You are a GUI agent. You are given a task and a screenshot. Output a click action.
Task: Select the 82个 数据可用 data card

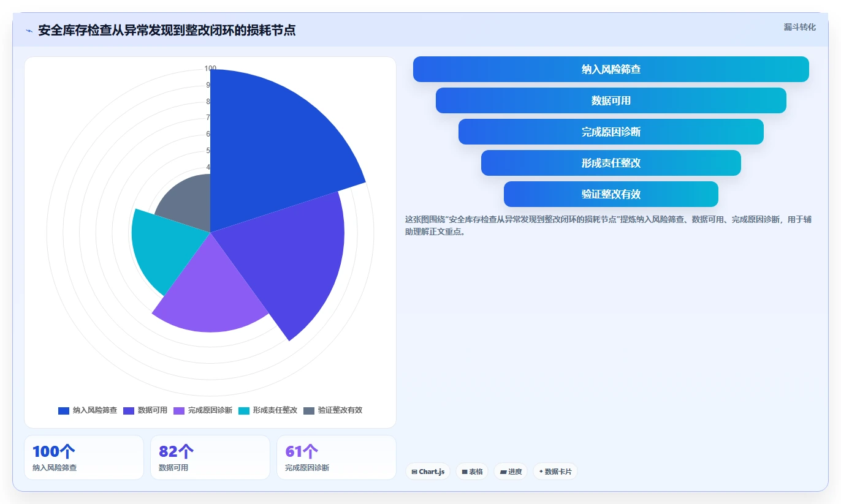[x=210, y=457]
